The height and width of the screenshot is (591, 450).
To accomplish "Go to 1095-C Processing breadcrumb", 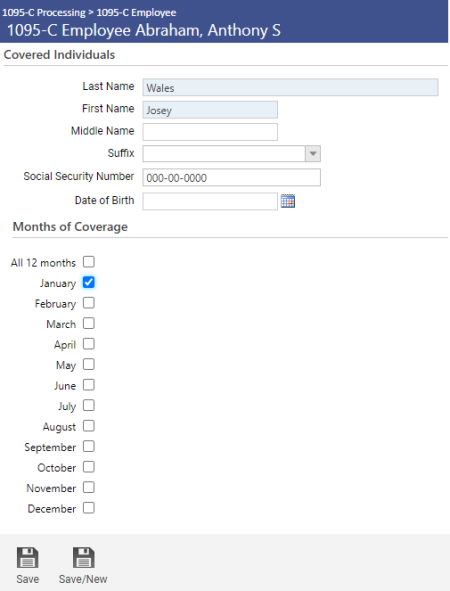I will coord(44,12).
